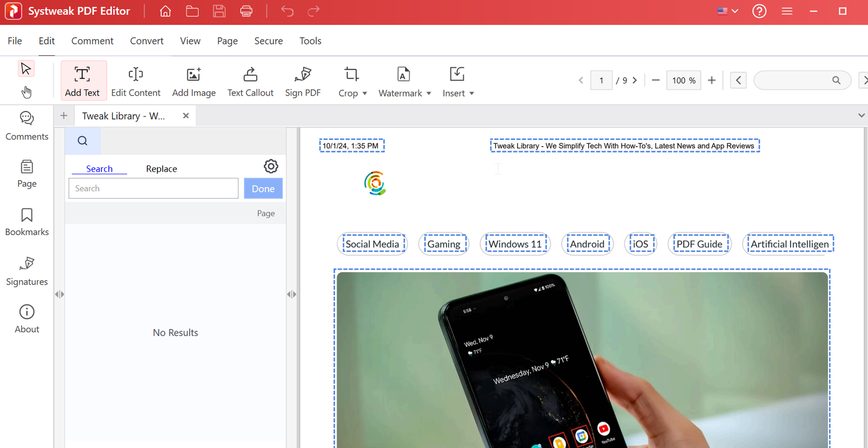Add a new document tab
Image resolution: width=868 pixels, height=448 pixels.
pos(63,116)
